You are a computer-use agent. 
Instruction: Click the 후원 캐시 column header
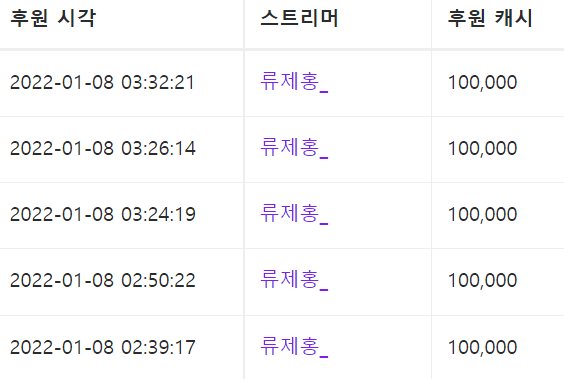[490, 18]
